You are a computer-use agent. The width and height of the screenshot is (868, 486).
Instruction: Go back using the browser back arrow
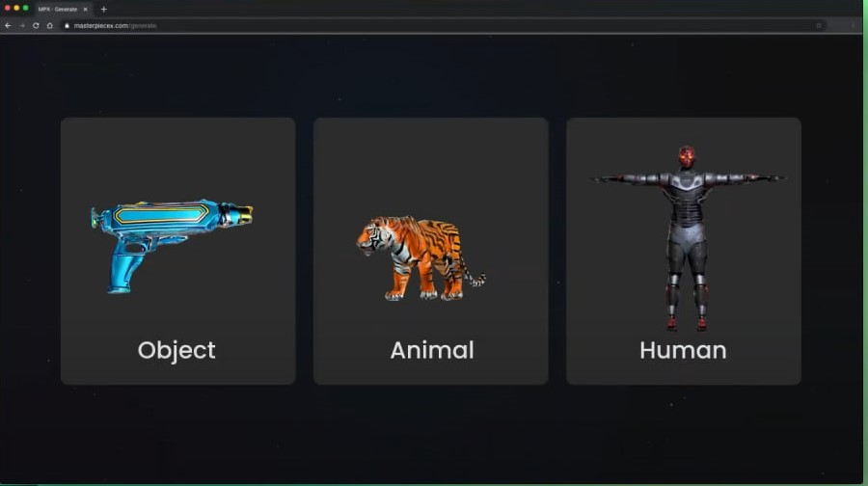(8, 25)
